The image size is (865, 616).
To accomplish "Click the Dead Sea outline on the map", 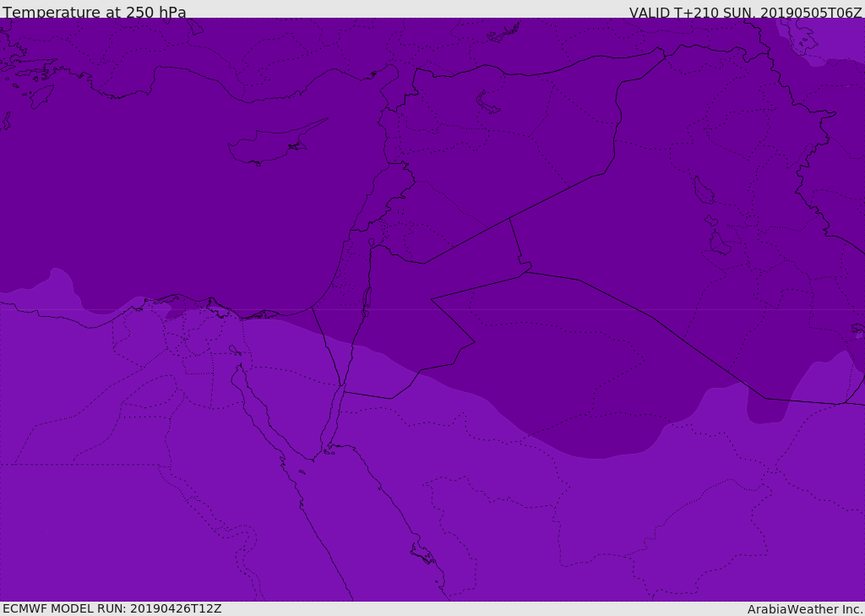I will 367,302.
